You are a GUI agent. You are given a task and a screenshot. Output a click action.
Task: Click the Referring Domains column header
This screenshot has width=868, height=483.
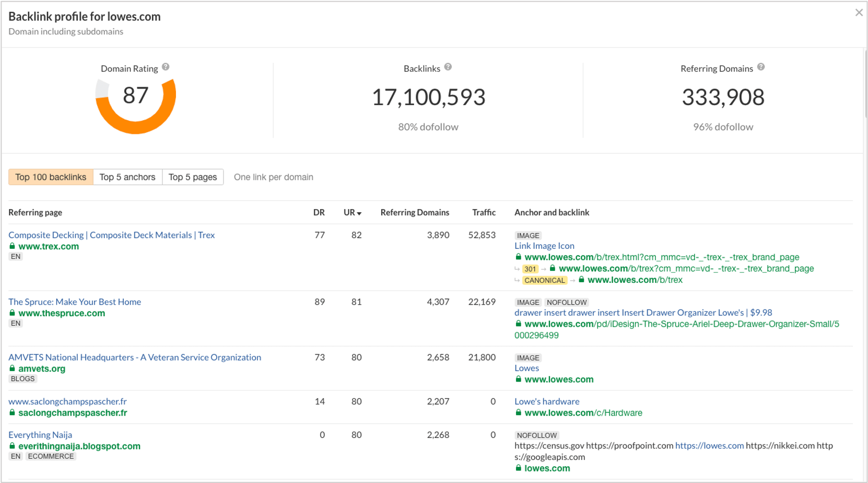(x=415, y=212)
